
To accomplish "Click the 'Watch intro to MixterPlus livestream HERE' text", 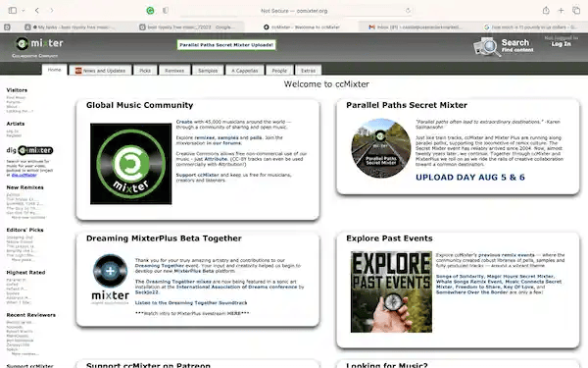I will pyautogui.click(x=192, y=313).
